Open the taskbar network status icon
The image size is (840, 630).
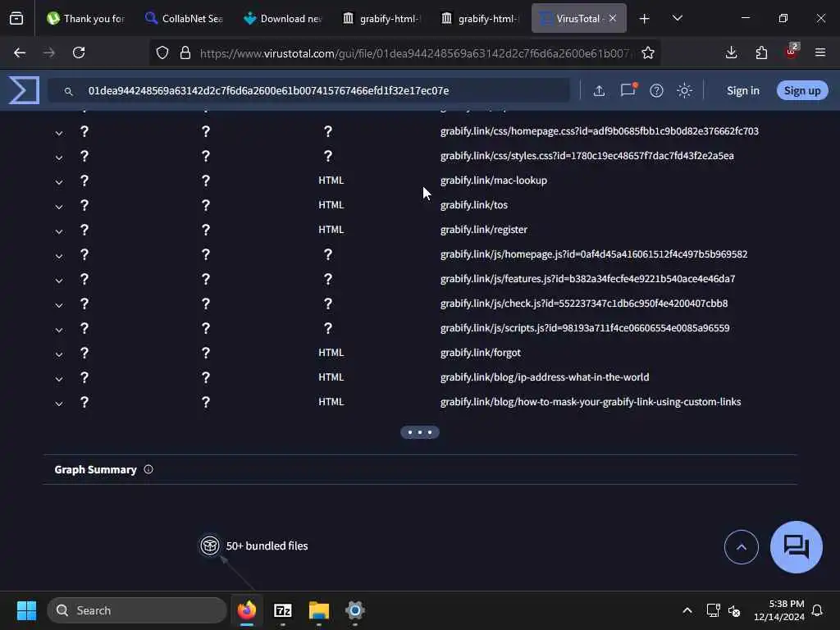[713, 610]
